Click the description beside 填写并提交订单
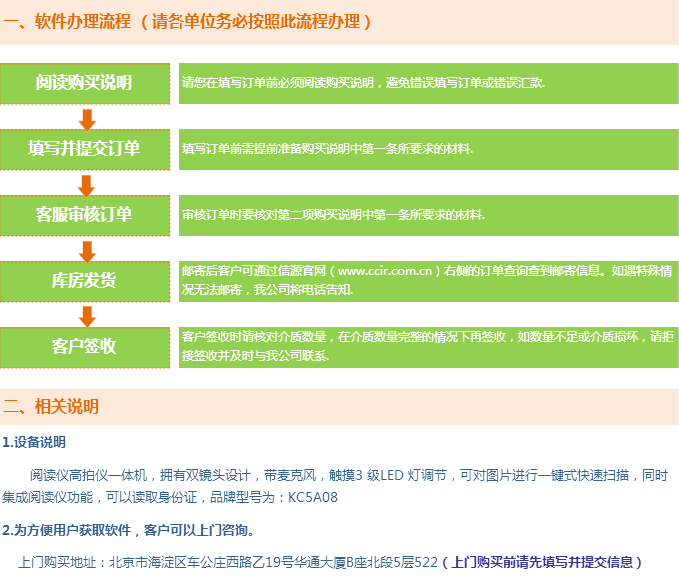This screenshot has width=679, height=578. pyautogui.click(x=327, y=149)
